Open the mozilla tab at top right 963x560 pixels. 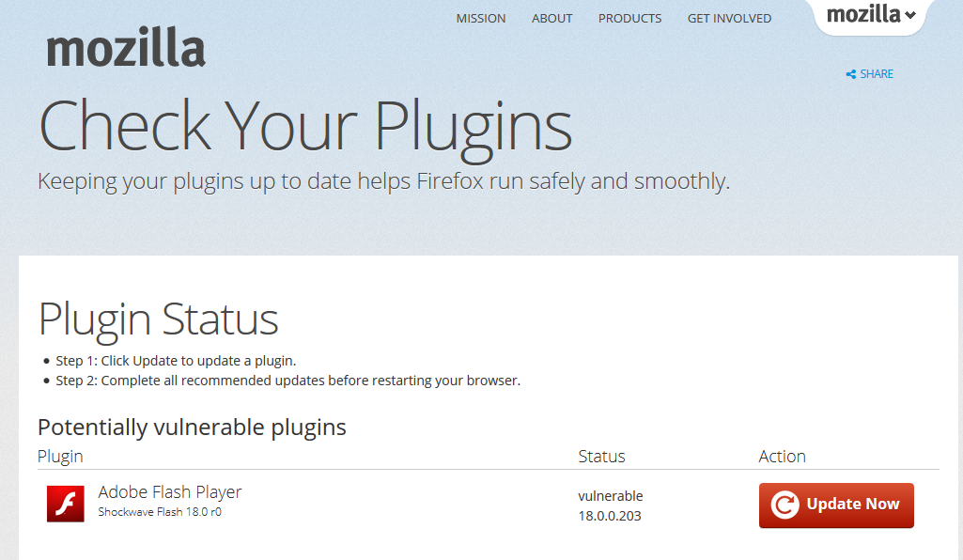tap(870, 15)
